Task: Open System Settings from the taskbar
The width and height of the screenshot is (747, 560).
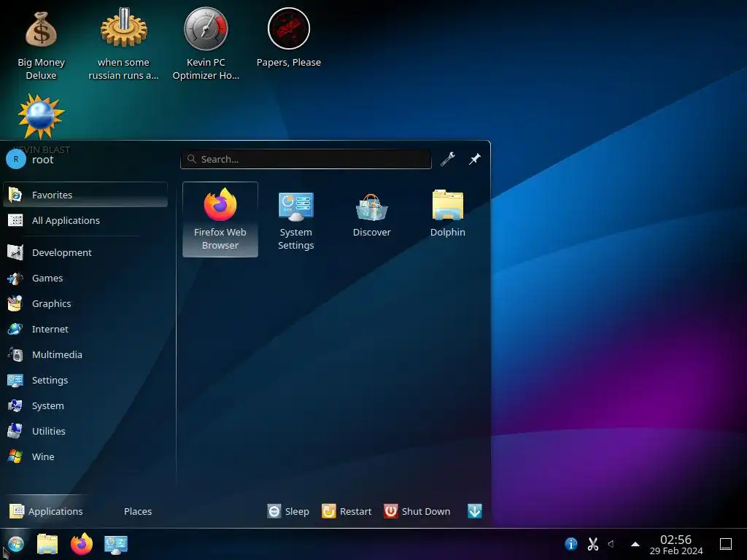Action: (x=116, y=544)
